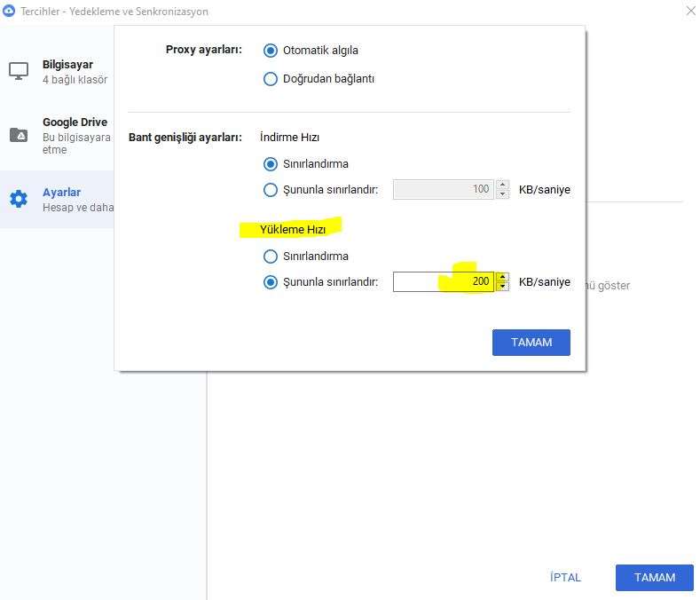Viewport: 700px width, 600px height.
Task: Click the Backup and Sync cloud icon in title bar
Action: point(9,12)
